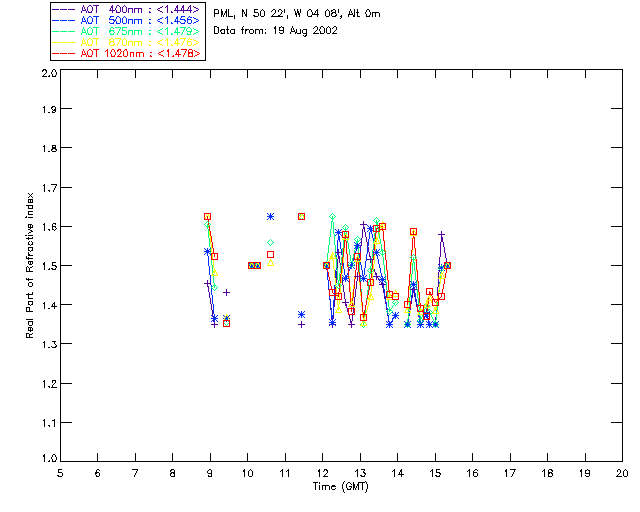The height and width of the screenshot is (512, 640).
Task: Click the AOT 1020nm red legend entry
Action: [129, 53]
